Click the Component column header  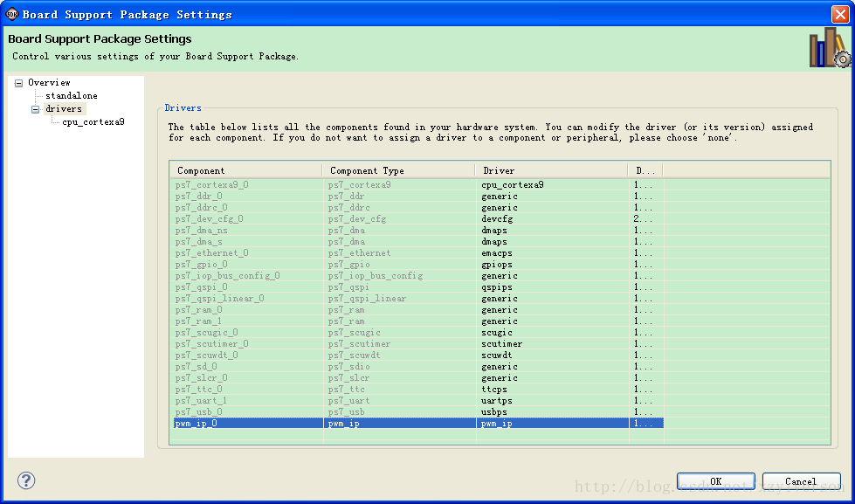tap(246, 170)
